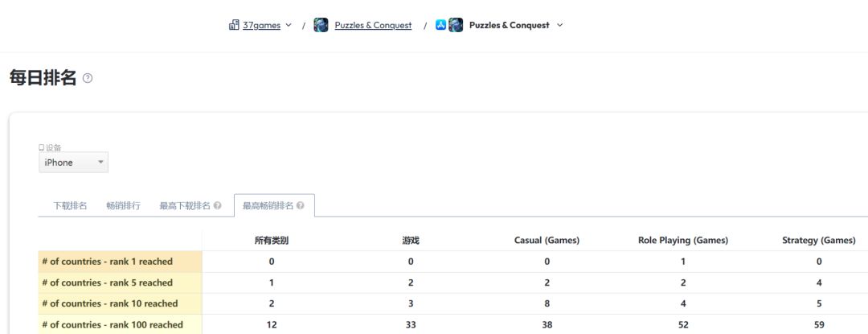Open the 37games publisher link
Image resolution: width=868 pixels, height=334 pixels.
coord(261,25)
